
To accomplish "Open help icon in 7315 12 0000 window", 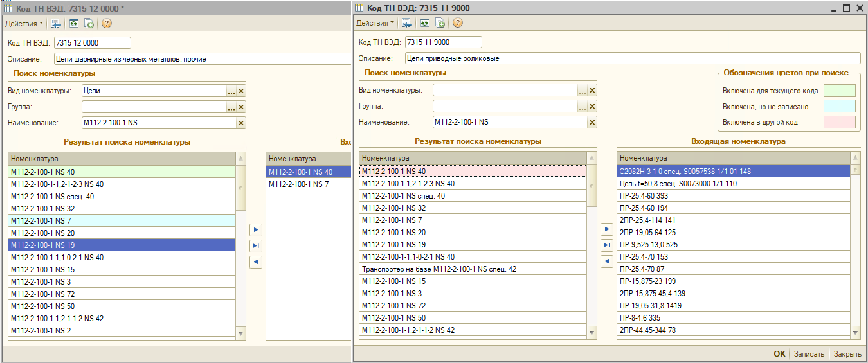I will coord(107,23).
